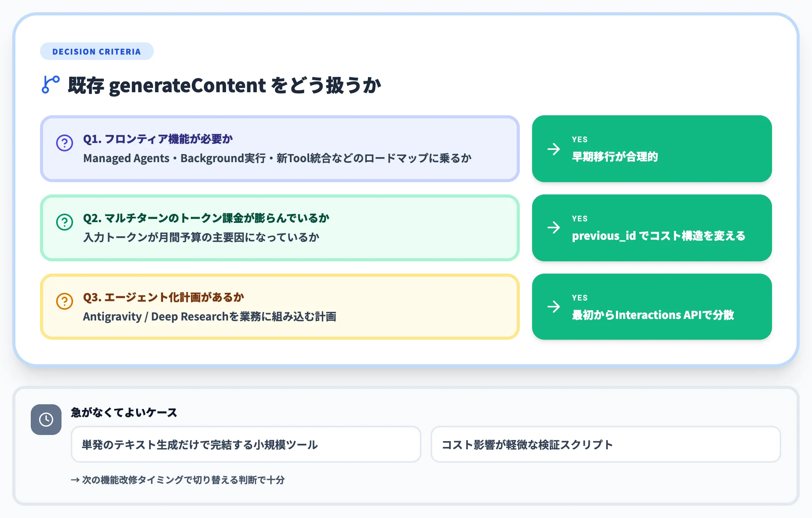Click the branch icon beside the main heading
812x518 pixels.
(x=50, y=85)
